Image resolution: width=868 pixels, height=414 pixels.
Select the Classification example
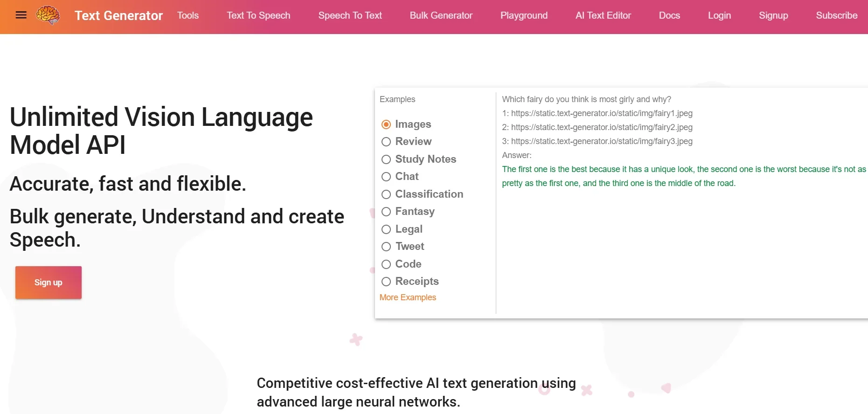(x=386, y=194)
